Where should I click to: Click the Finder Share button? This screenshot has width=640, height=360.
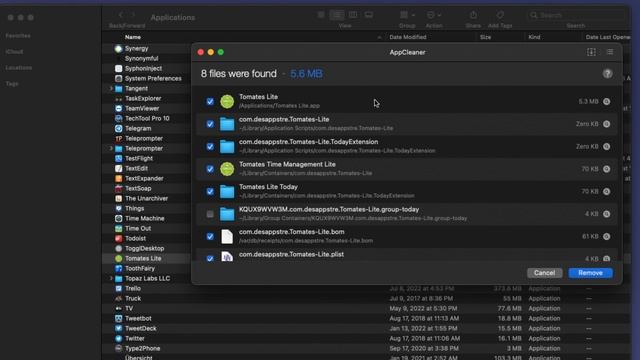pos(473,15)
